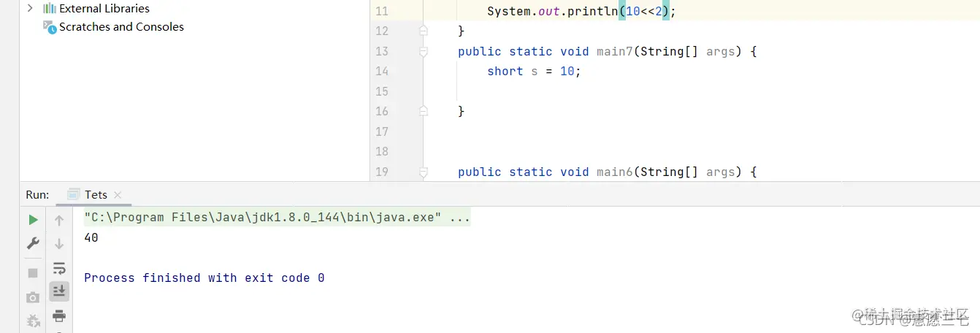Select Scratches and Consoles in project tree
This screenshot has height=333, width=980.
click(121, 27)
